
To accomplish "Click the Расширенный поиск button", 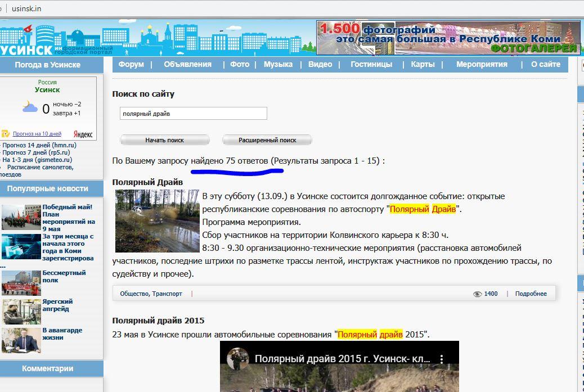I will 267,140.
